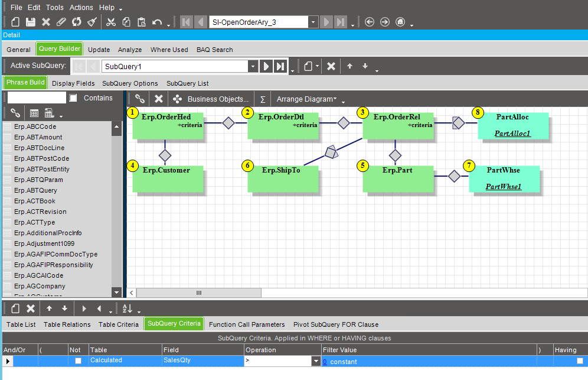Viewport: 588px width, 380px height.
Task: Switch to the General tab
Action: tap(18, 50)
